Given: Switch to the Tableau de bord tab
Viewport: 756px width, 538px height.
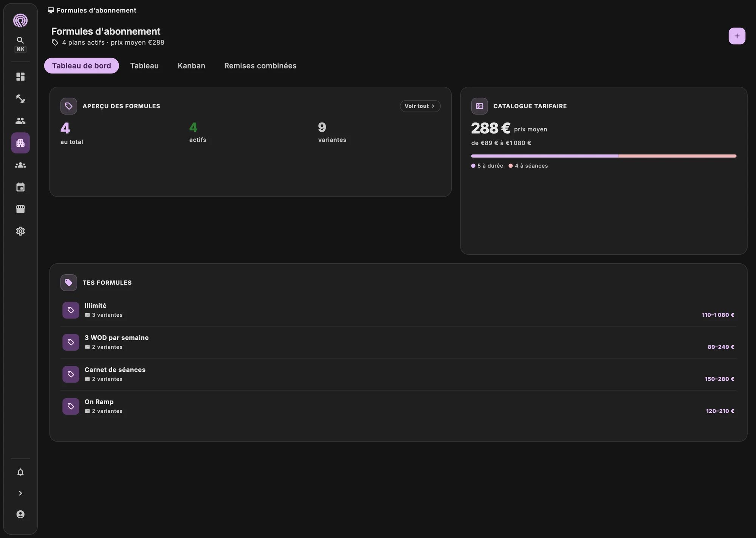Looking at the screenshot, I should [x=82, y=66].
